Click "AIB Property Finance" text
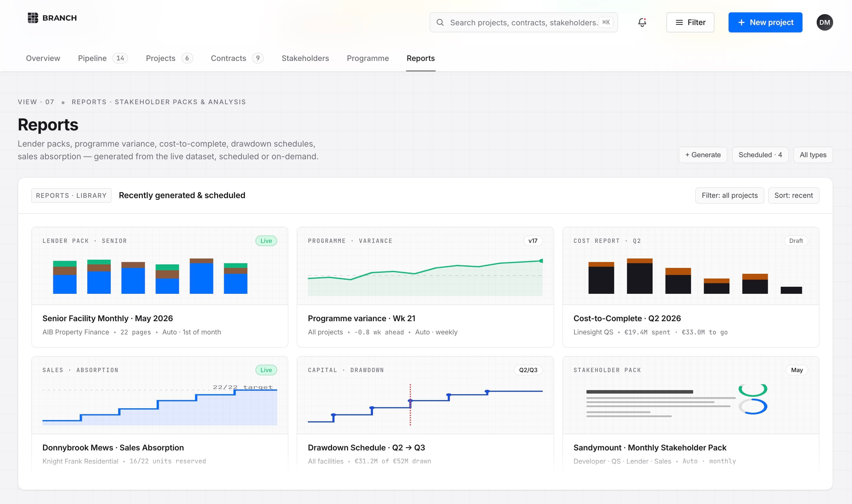The image size is (852, 504). click(76, 332)
